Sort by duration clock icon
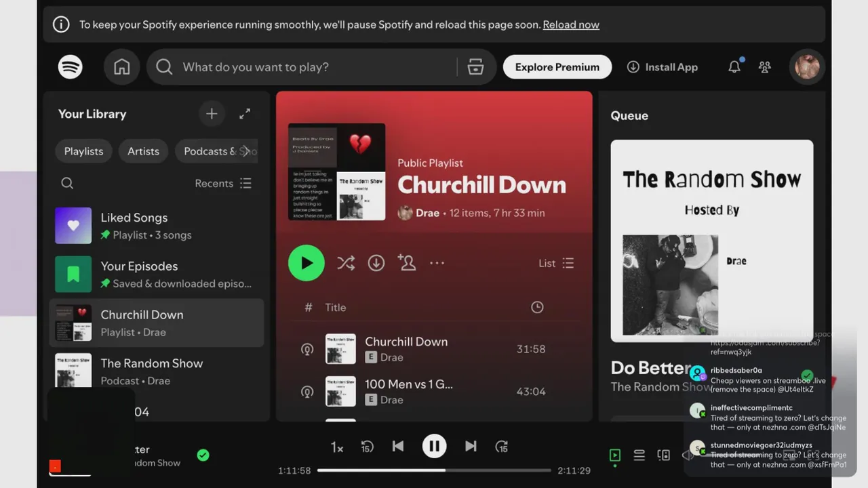This screenshot has height=488, width=868. [x=537, y=307]
